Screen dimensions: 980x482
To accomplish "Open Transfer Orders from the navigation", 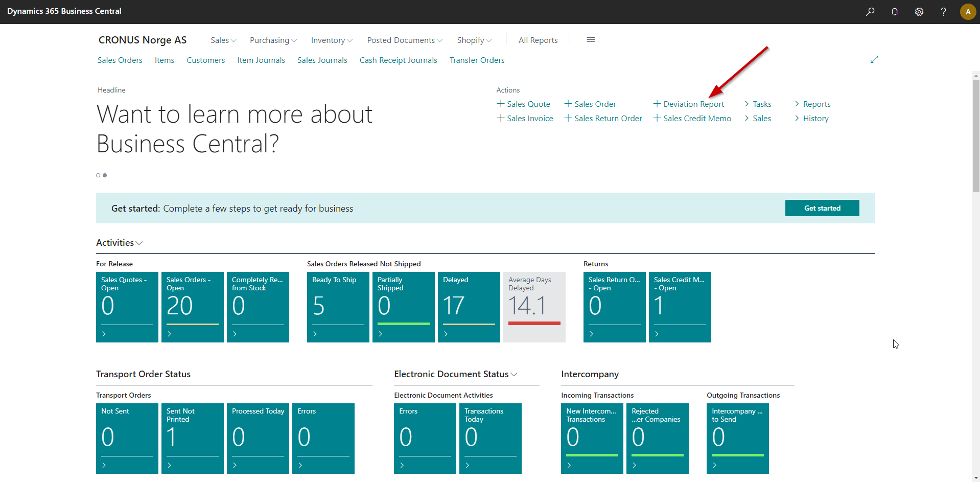I will click(476, 60).
